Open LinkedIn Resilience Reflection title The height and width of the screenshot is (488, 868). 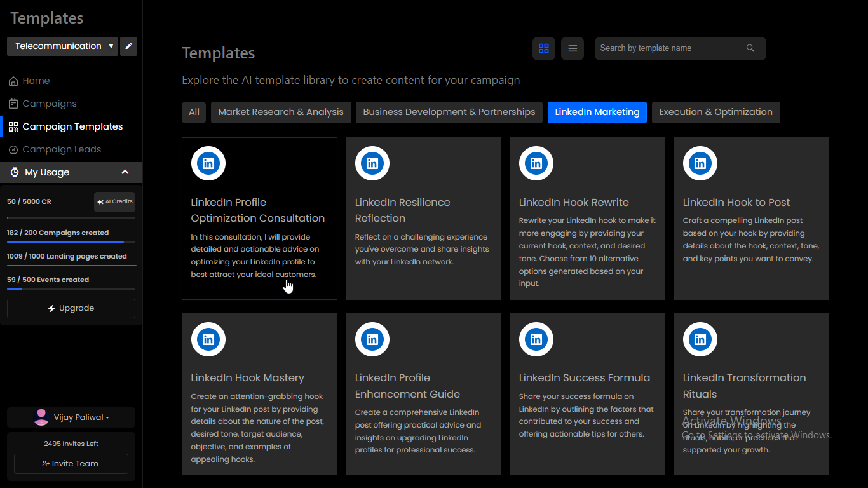click(402, 210)
